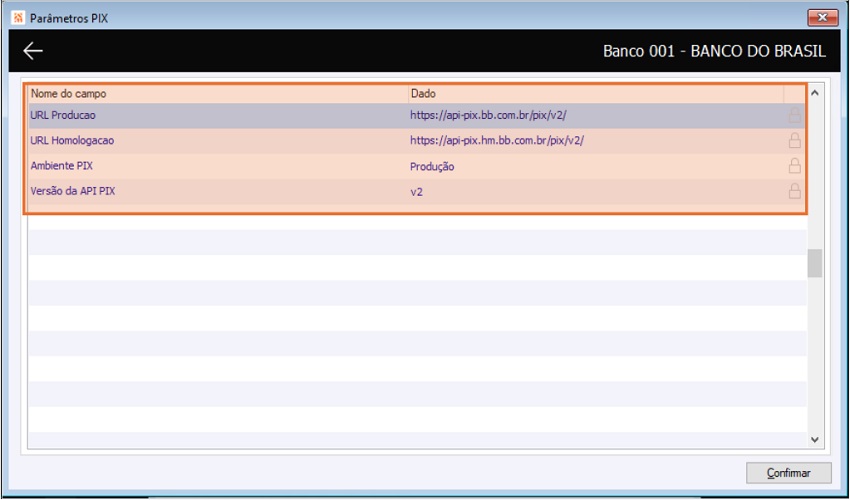Viewport: 850px width, 500px height.
Task: Click the 'Produção' environment value
Action: (x=432, y=167)
